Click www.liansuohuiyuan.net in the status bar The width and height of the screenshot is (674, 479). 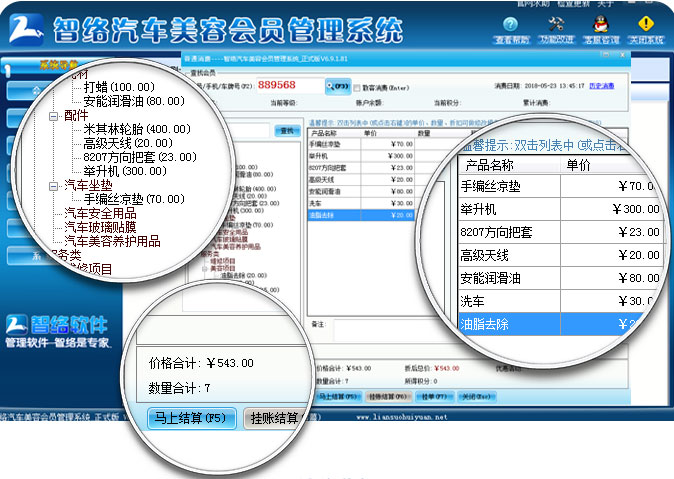(x=401, y=417)
